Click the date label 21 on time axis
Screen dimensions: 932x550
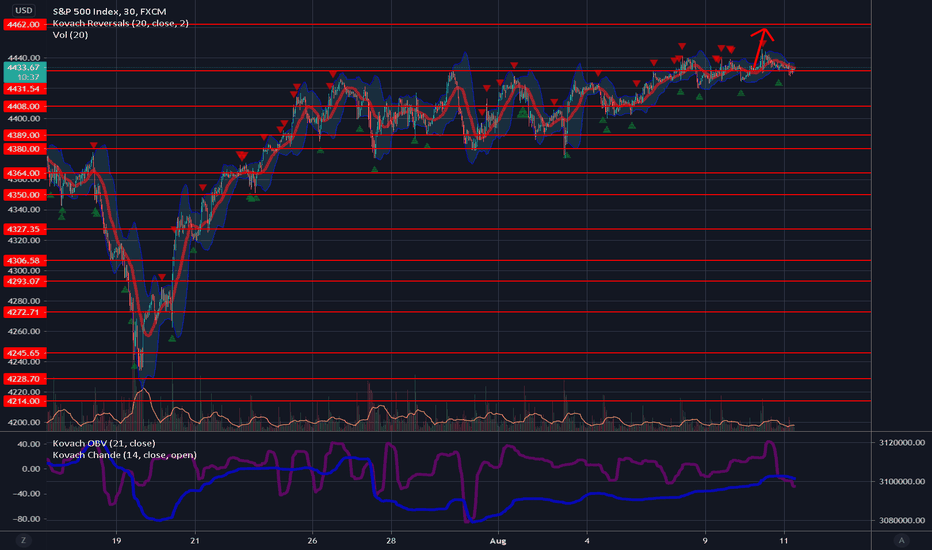(195, 540)
